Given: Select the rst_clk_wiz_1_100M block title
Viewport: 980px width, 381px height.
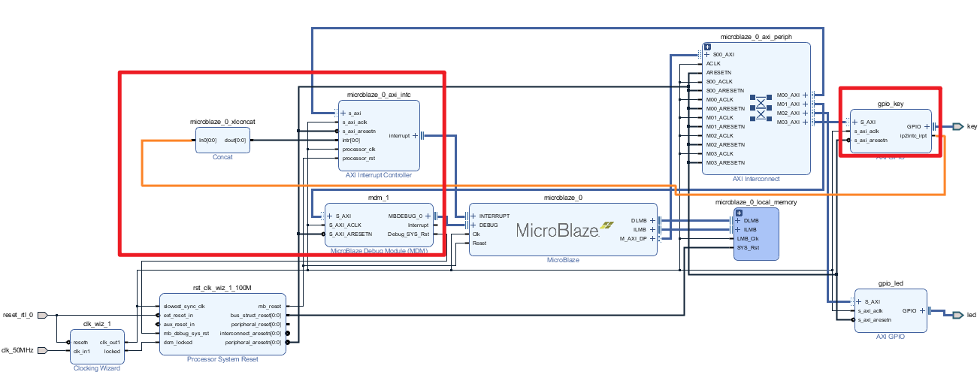Looking at the screenshot, I should [222, 288].
